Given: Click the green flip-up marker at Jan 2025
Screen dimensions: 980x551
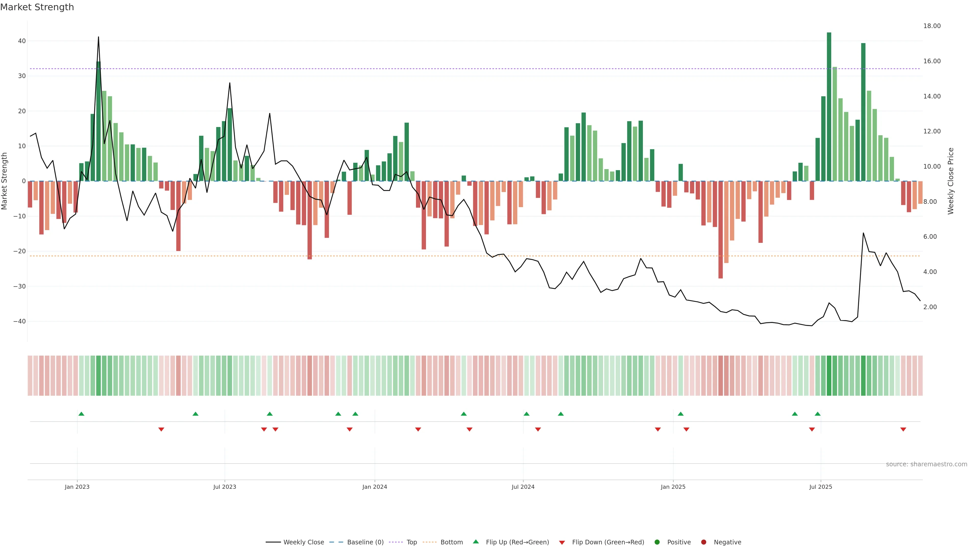Looking at the screenshot, I should coord(681,414).
